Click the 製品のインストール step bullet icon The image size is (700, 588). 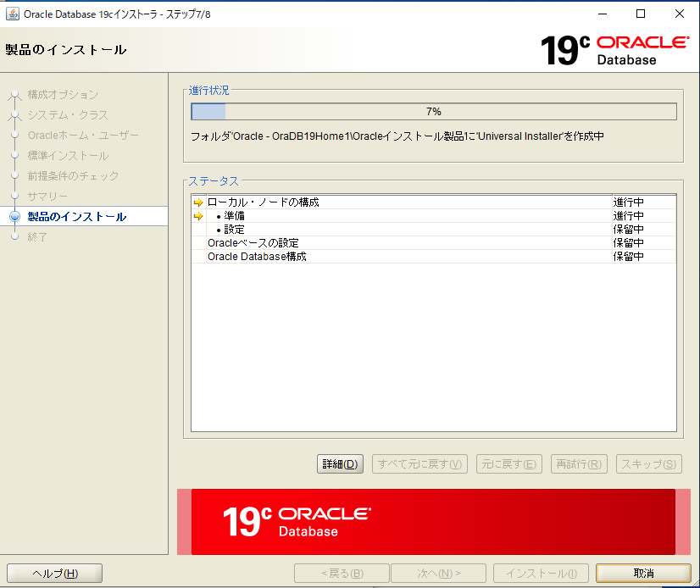(x=14, y=217)
